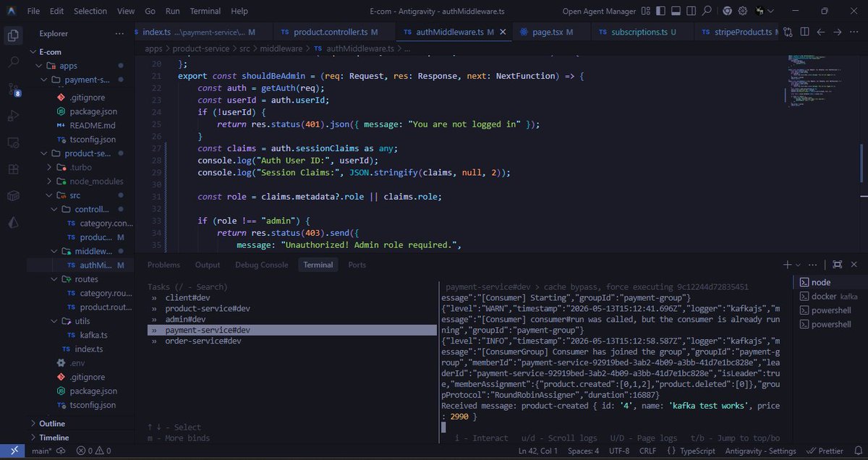Switch to product.controller.ts editor tab

pos(335,32)
